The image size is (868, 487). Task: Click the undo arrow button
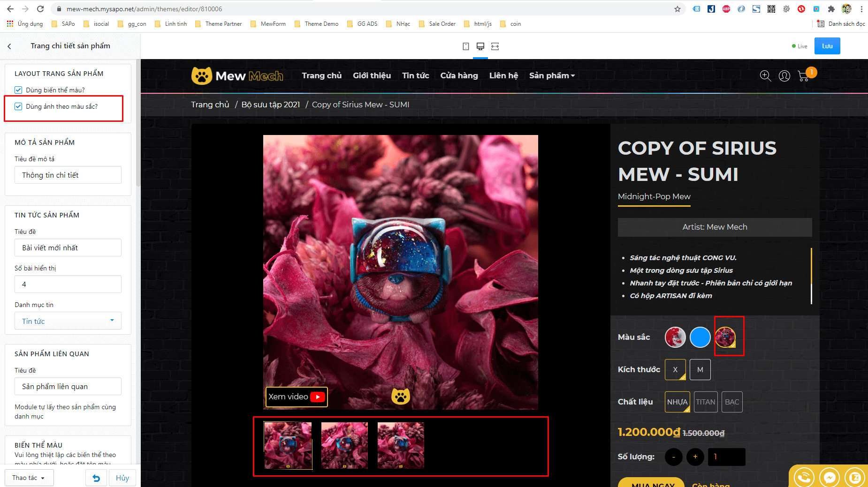[x=96, y=478]
